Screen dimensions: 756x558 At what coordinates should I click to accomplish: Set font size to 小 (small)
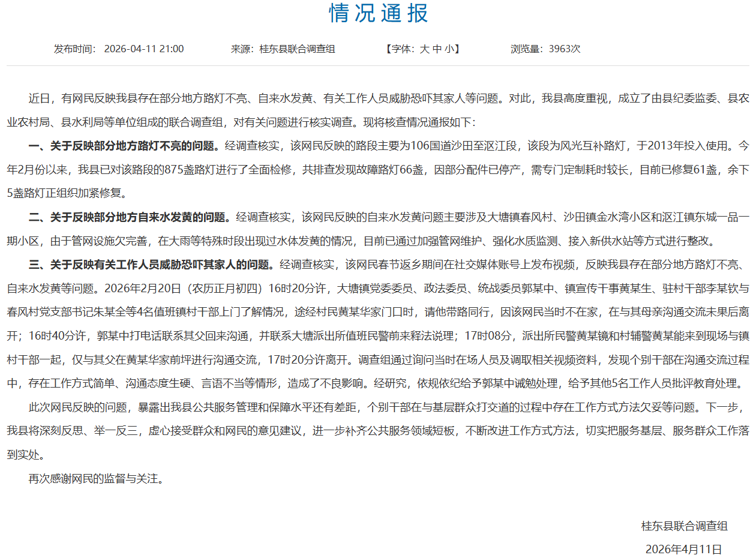click(449, 49)
